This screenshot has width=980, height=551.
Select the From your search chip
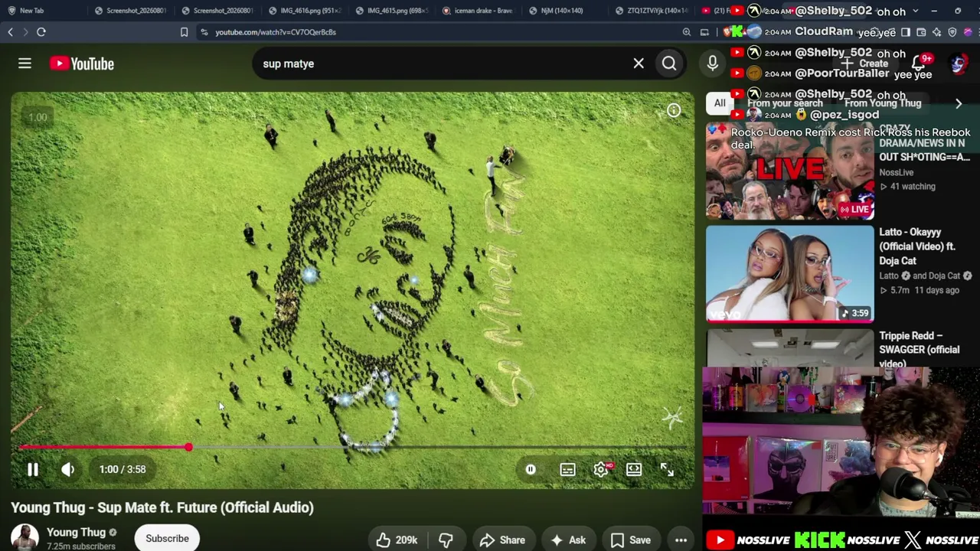click(785, 103)
